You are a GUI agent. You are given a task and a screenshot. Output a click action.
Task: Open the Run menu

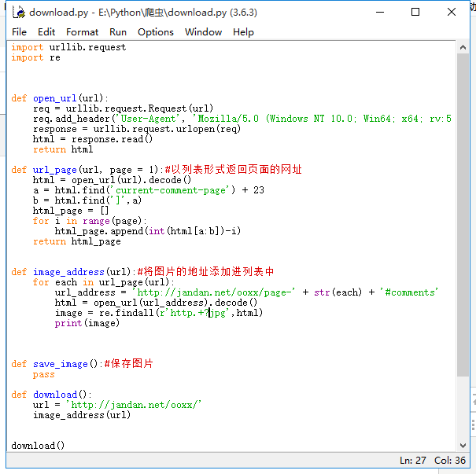coord(118,31)
